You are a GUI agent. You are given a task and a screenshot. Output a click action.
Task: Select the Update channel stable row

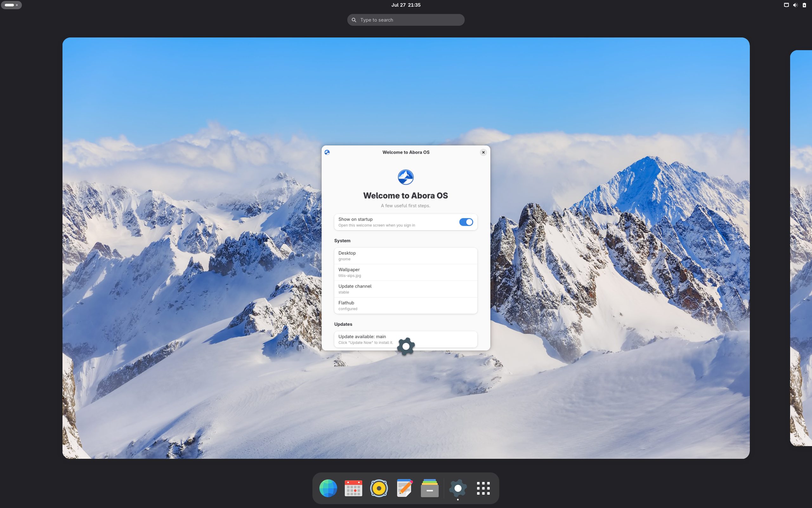(x=406, y=289)
